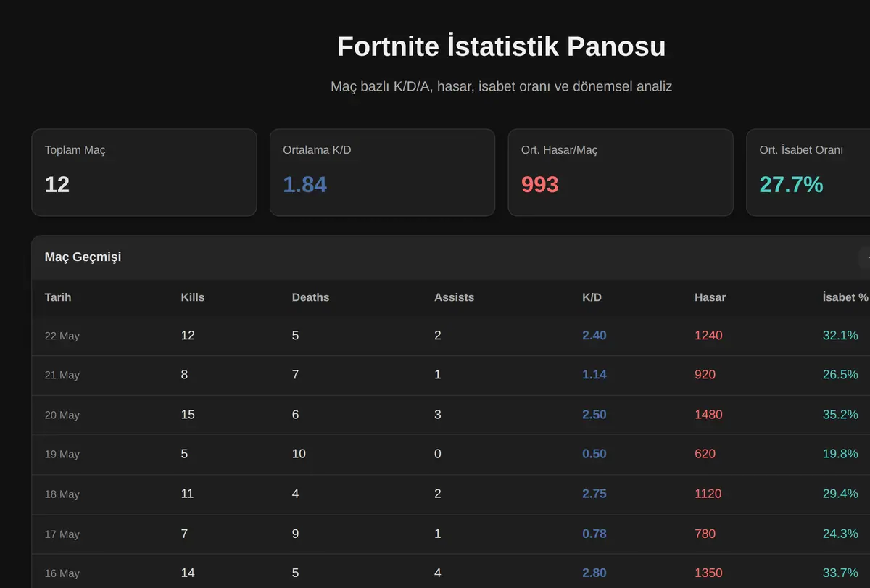Screen dimensions: 870x588
Task: Sort by the K/D column header
Action: coord(592,297)
